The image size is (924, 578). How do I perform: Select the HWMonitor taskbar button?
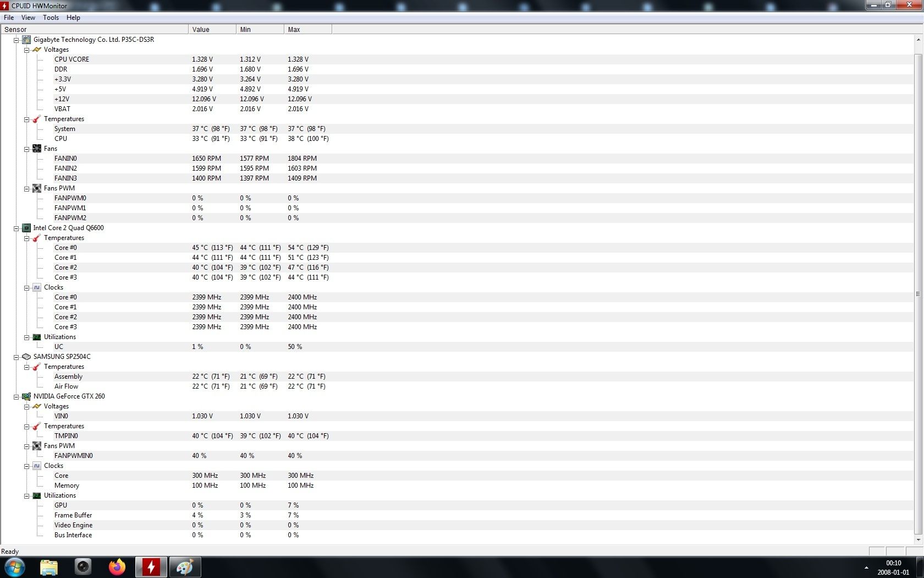[151, 567]
